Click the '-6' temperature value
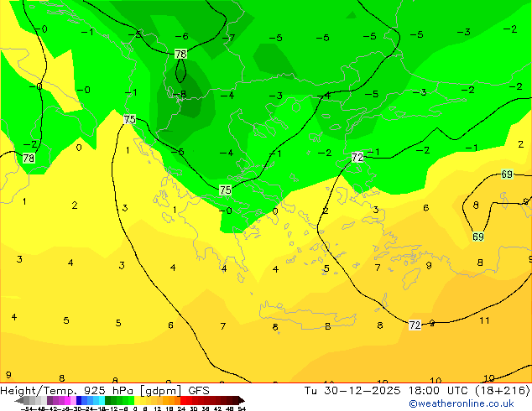 [x=181, y=36]
